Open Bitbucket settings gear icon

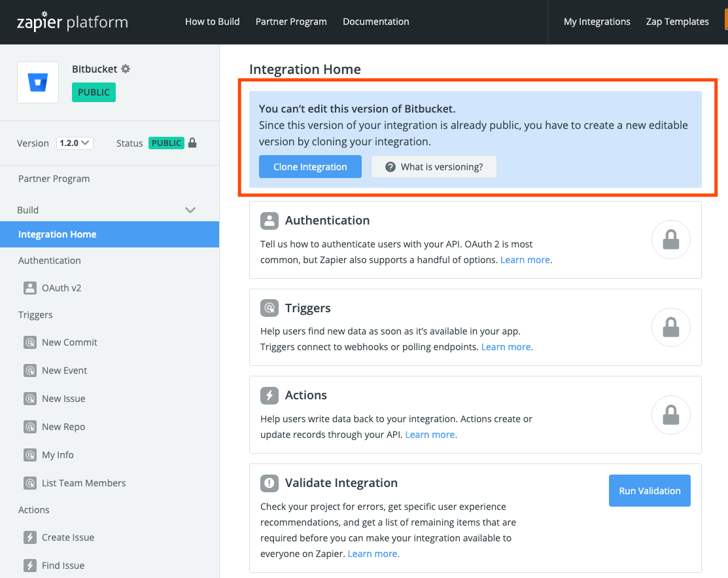126,69
